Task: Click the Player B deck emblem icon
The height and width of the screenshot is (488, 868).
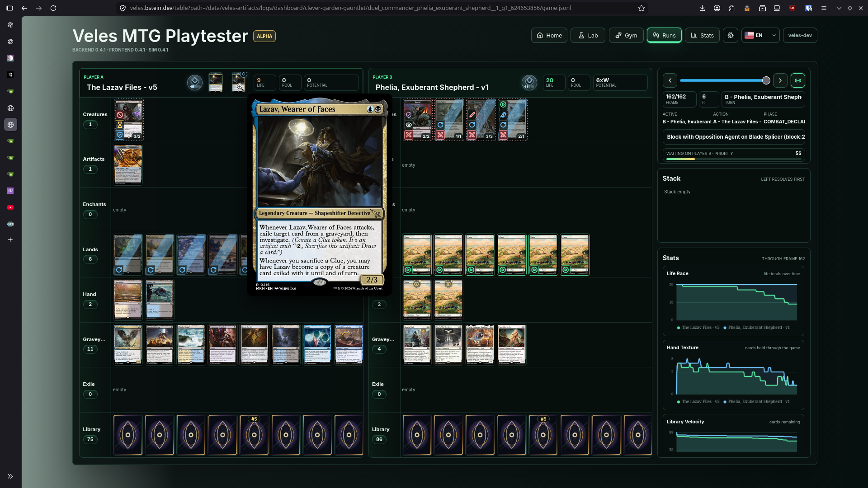Action: tap(529, 83)
